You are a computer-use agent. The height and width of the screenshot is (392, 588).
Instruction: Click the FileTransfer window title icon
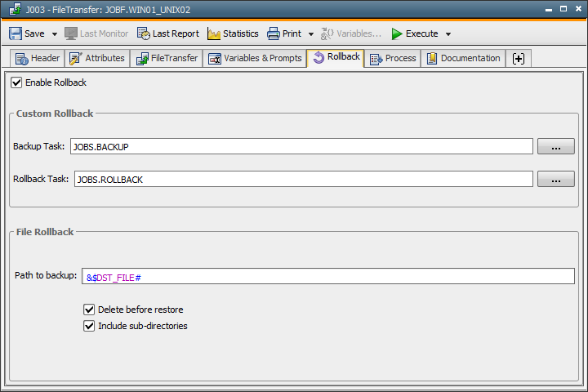[16, 9]
